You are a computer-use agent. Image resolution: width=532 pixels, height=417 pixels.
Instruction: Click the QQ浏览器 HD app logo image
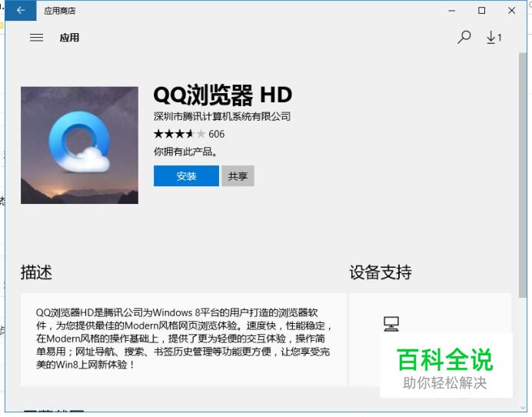coord(79,145)
